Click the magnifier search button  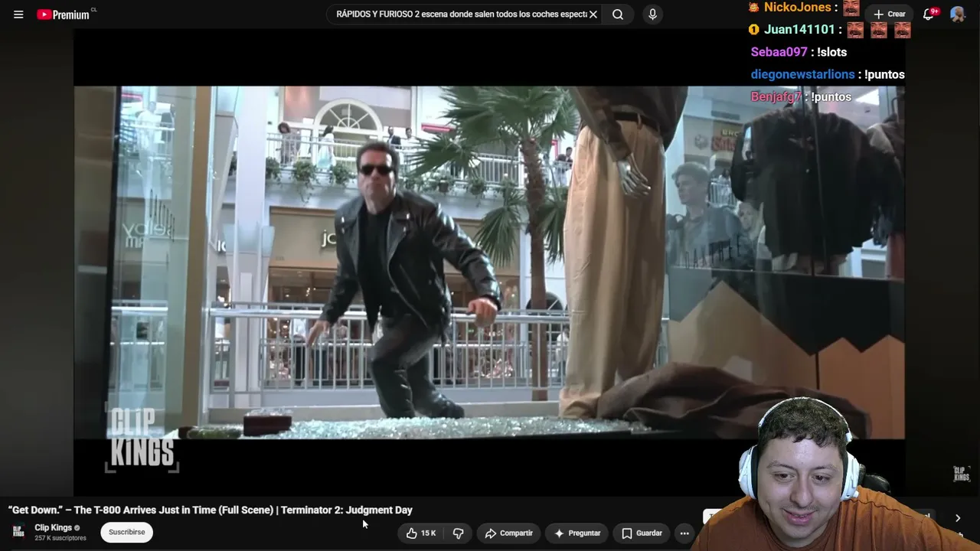tap(618, 15)
